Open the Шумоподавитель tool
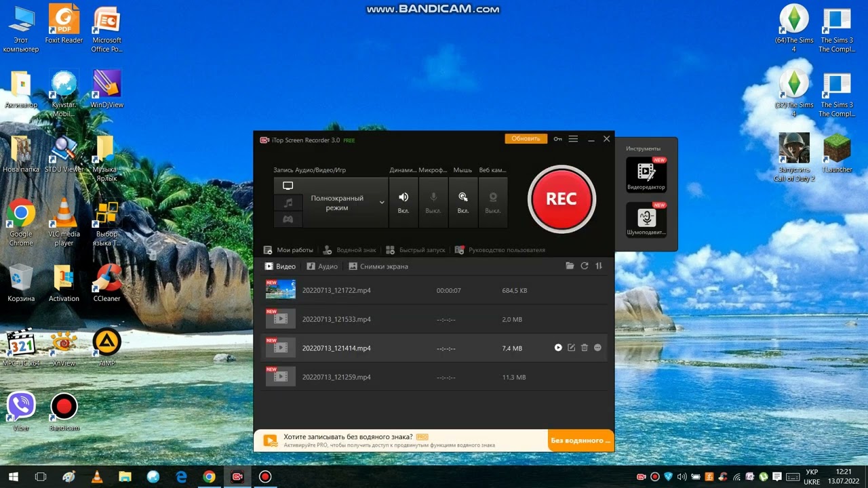Image resolution: width=868 pixels, height=488 pixels. pyautogui.click(x=646, y=220)
